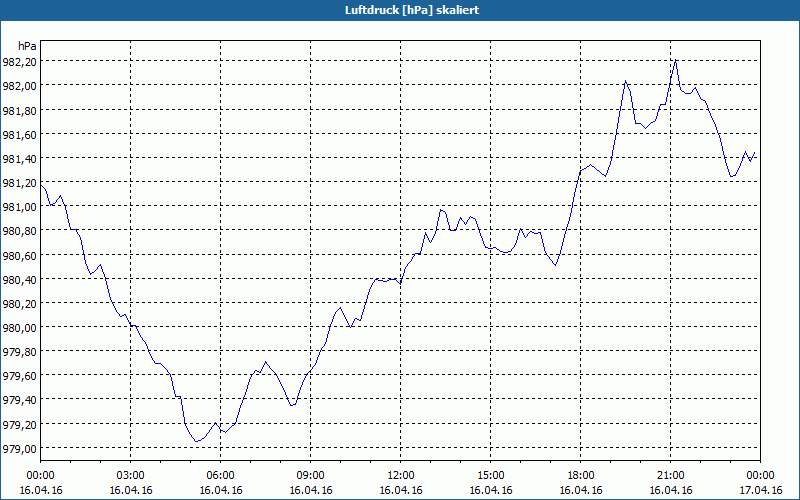Select the 979,40 y-axis value
The image size is (800, 500).
20,399
